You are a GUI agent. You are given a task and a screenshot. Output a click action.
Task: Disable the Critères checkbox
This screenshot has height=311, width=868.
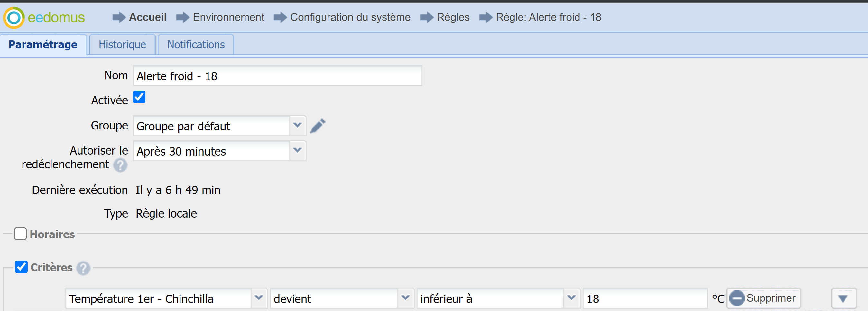(21, 267)
